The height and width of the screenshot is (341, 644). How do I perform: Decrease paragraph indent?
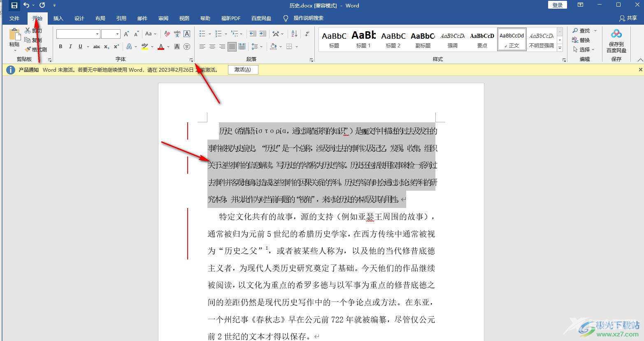point(253,34)
